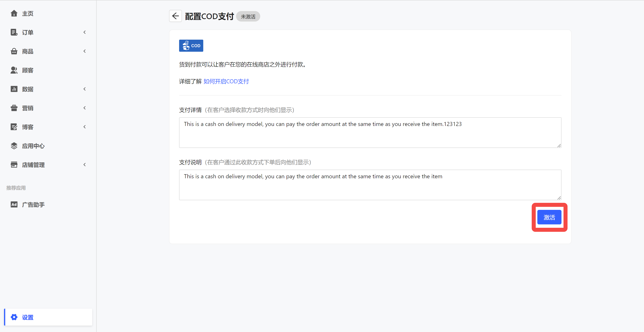Click the App Center layers icon

pos(14,146)
